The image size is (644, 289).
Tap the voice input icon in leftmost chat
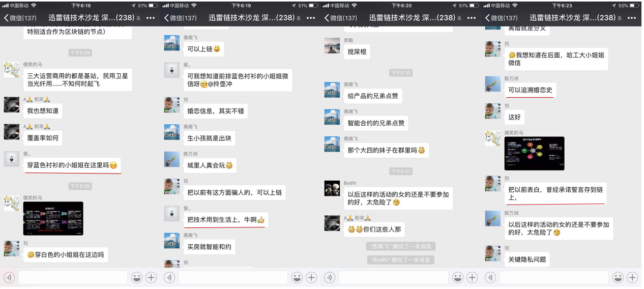pos(9,277)
